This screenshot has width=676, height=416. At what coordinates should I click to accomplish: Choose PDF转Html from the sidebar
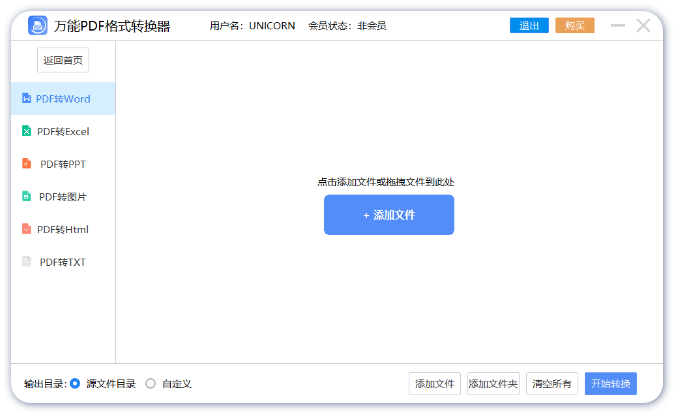63,229
